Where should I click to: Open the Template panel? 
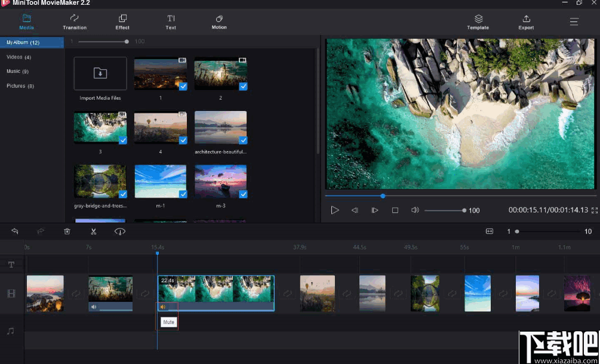pyautogui.click(x=478, y=22)
